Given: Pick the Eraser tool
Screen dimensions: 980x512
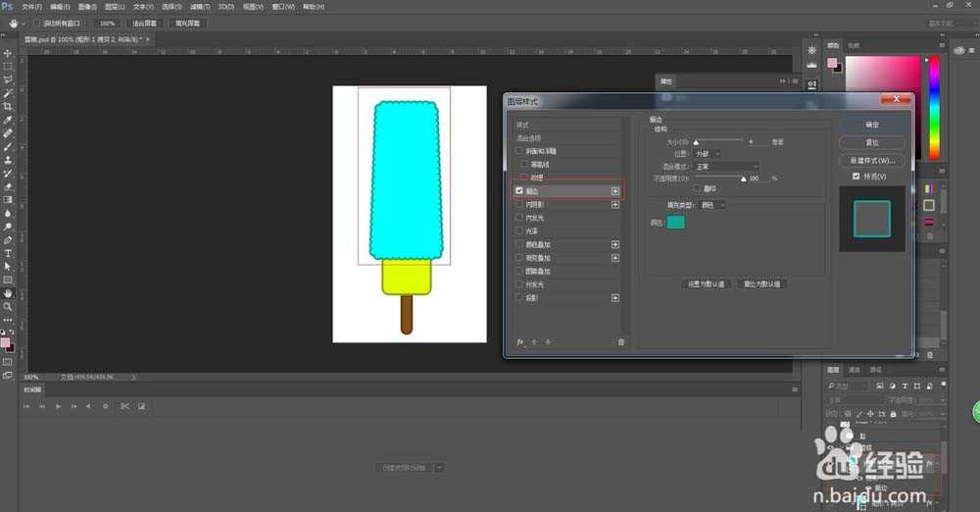Looking at the screenshot, I should pos(8,186).
